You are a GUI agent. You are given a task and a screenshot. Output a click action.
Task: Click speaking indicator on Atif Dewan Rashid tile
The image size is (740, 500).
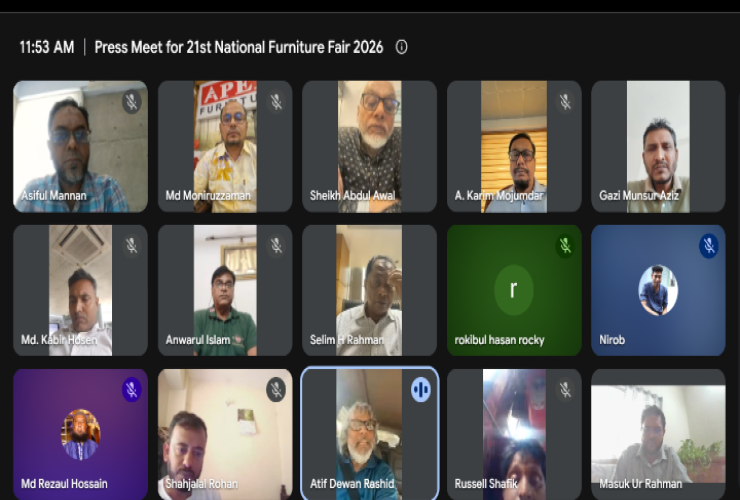[x=420, y=390]
